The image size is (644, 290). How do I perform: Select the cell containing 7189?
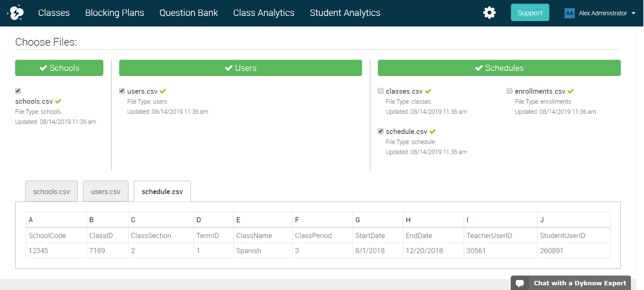coord(108,251)
